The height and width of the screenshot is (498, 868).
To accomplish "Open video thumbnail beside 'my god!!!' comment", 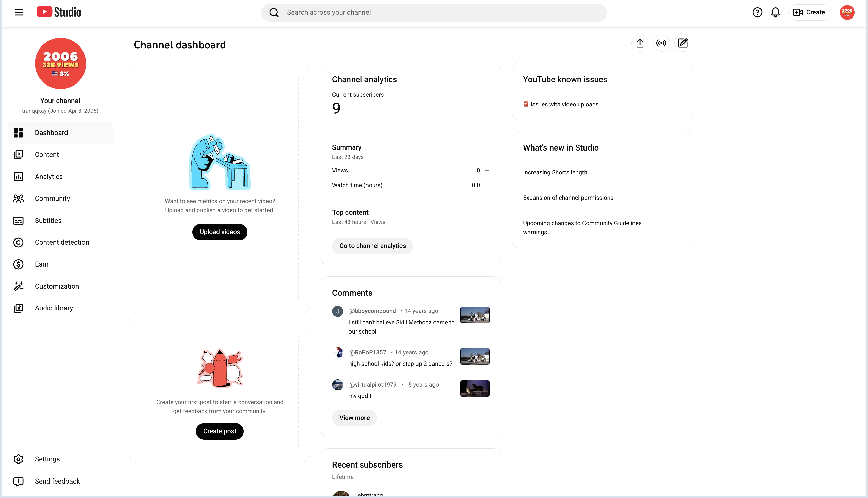I will (475, 389).
